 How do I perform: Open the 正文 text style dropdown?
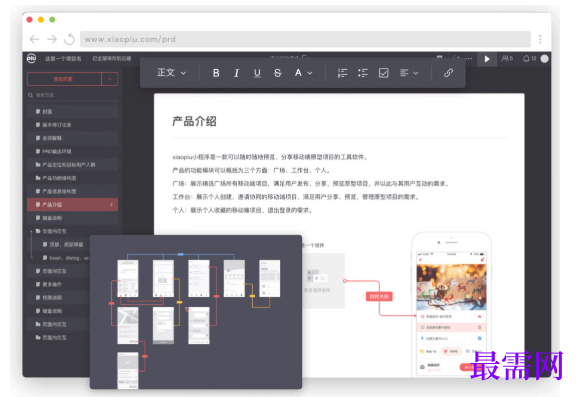(x=171, y=73)
